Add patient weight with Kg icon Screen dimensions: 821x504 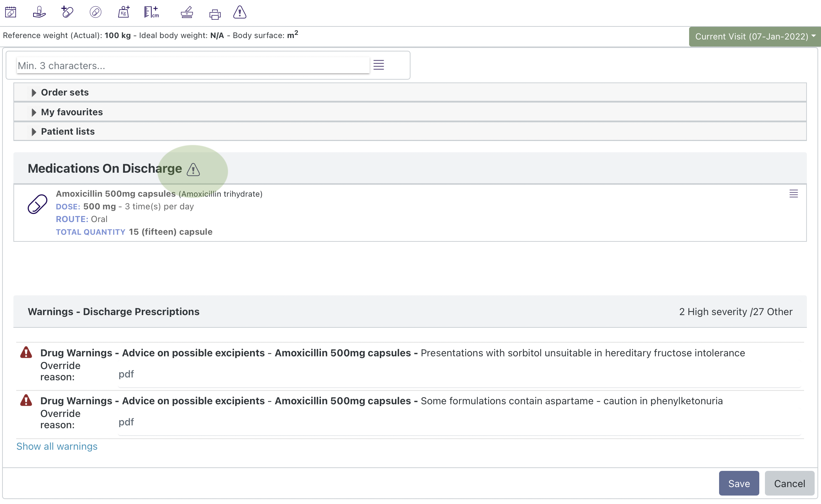tap(123, 12)
